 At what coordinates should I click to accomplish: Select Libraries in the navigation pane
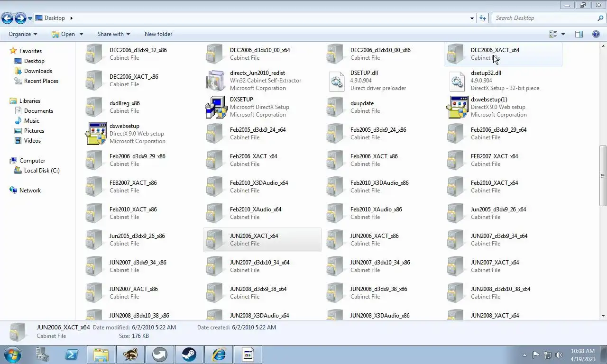(x=30, y=101)
